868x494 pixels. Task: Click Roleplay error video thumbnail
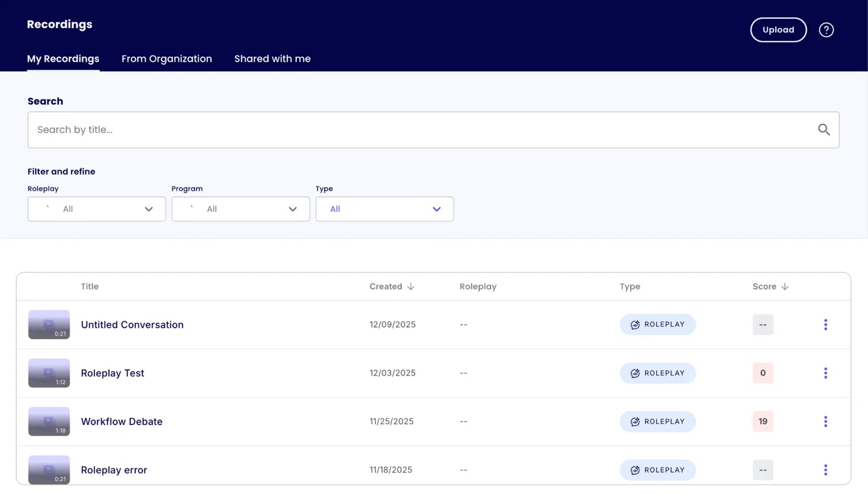pos(49,470)
